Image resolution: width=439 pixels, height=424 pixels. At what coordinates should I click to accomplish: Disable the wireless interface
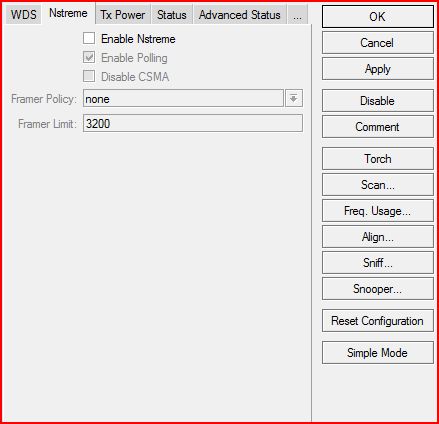click(x=378, y=101)
